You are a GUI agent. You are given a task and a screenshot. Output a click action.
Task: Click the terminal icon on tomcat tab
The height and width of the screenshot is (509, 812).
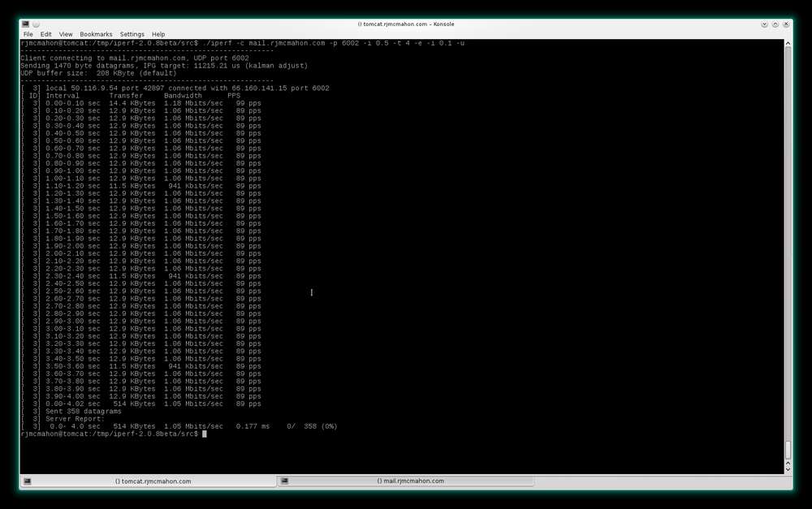[28, 481]
